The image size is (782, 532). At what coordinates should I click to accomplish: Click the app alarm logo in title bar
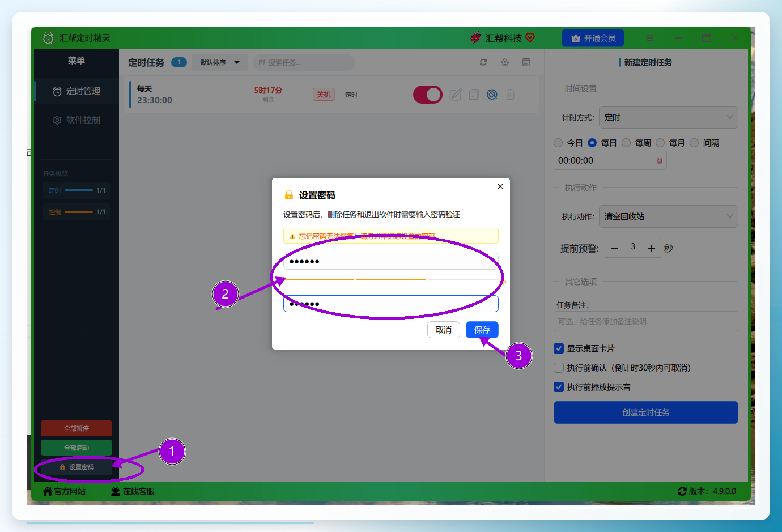[48, 38]
